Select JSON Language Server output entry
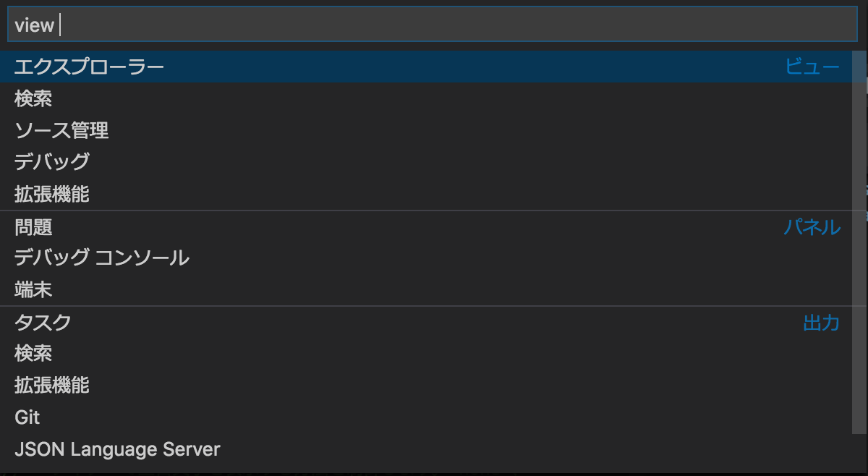 (117, 449)
